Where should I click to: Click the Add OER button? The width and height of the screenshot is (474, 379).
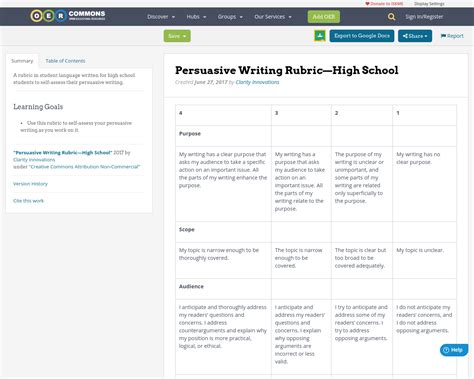(324, 17)
